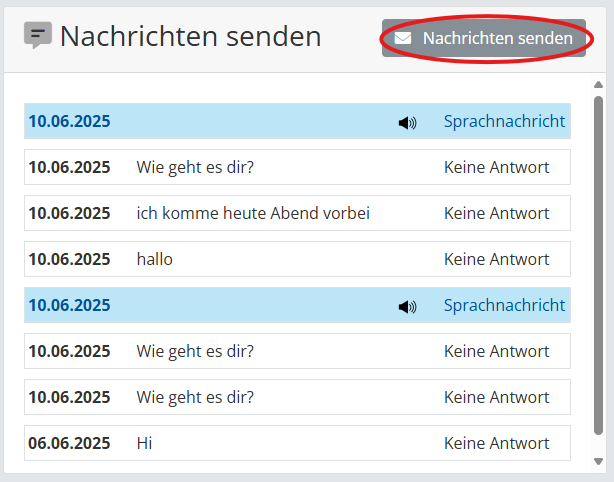Select the 'hallo' message text
The image size is (614, 482).
[155, 259]
